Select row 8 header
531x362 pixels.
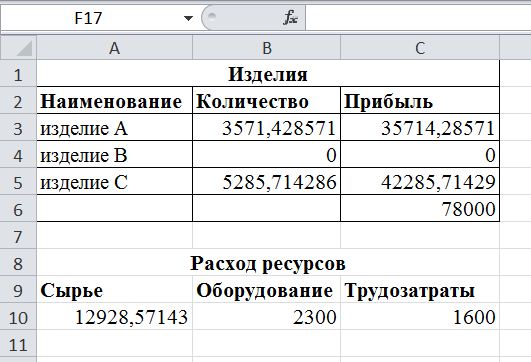(x=18, y=263)
